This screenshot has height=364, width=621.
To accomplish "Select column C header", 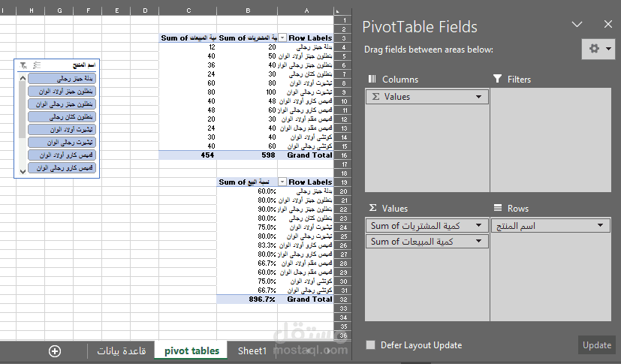I will pyautogui.click(x=188, y=11).
